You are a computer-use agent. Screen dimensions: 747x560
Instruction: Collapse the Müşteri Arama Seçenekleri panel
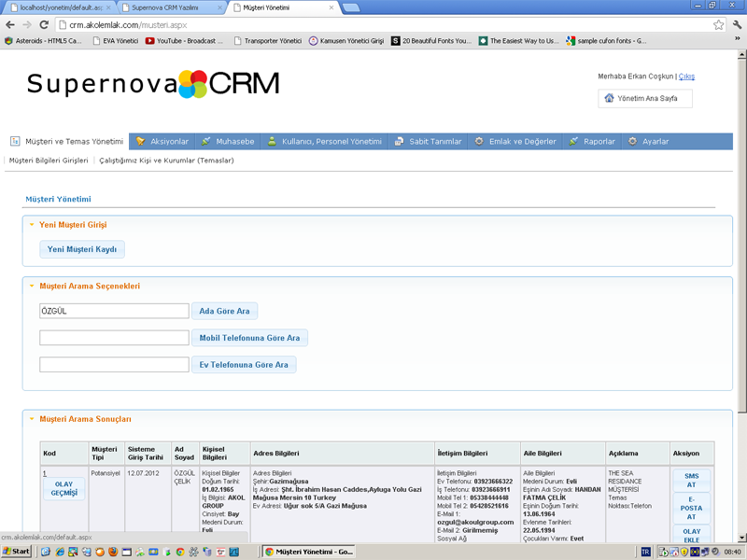(x=32, y=287)
